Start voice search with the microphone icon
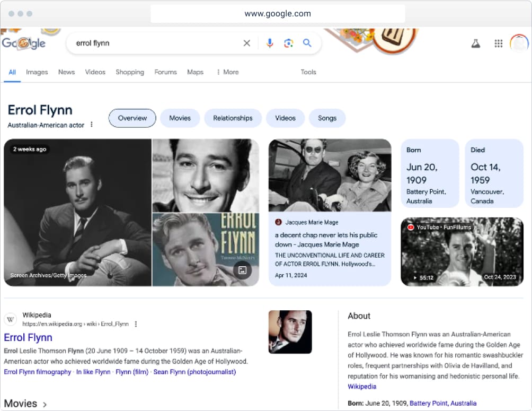Image resolution: width=532 pixels, height=411 pixels. [270, 43]
